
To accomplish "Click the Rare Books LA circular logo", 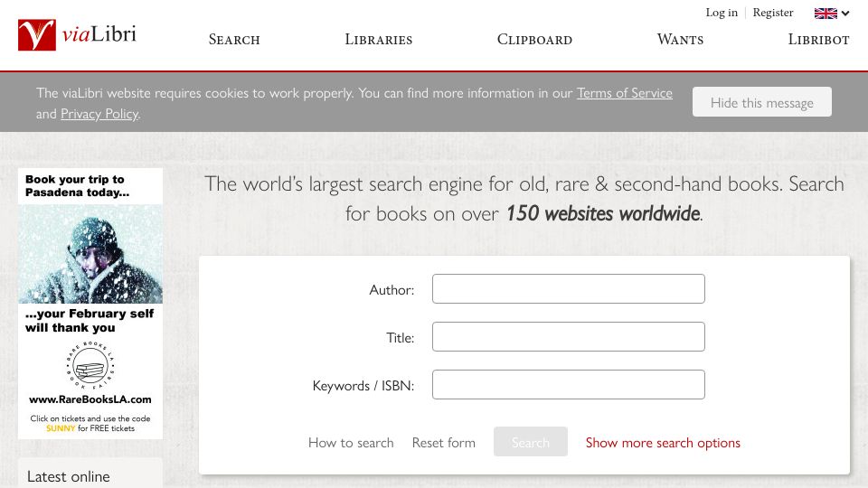I will point(90,364).
